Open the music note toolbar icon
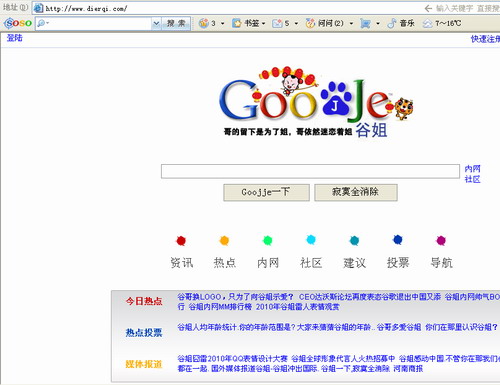The width and height of the screenshot is (500, 385). [x=392, y=23]
